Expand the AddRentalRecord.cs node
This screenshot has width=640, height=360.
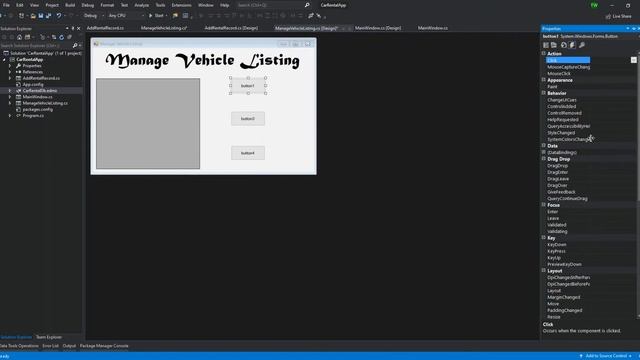point(10,78)
